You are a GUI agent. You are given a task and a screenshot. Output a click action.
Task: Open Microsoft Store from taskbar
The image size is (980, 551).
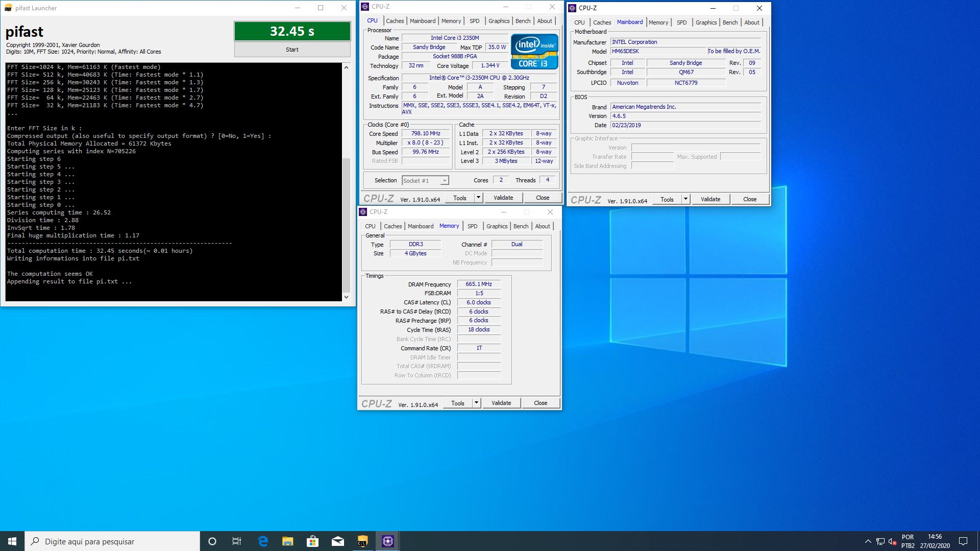(x=312, y=541)
